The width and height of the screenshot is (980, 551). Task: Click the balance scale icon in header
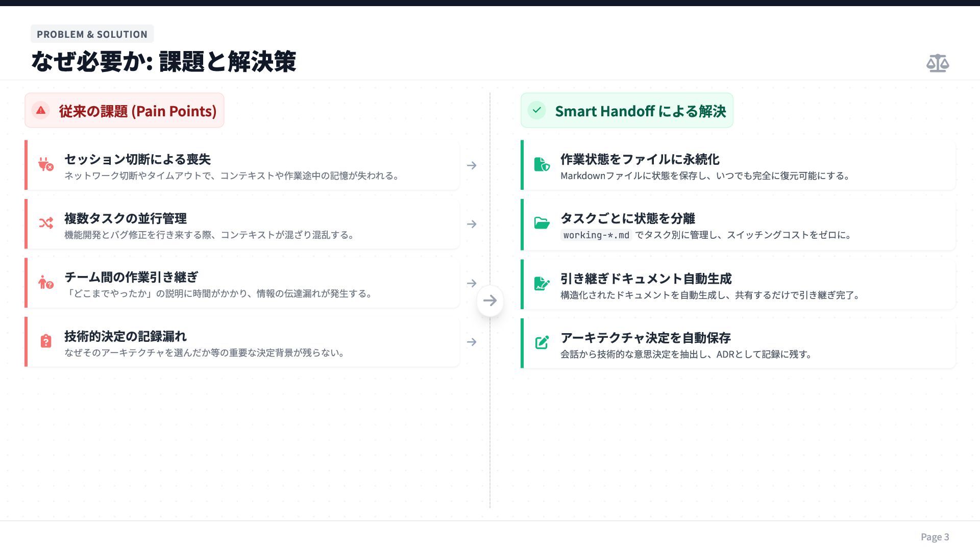click(x=937, y=63)
